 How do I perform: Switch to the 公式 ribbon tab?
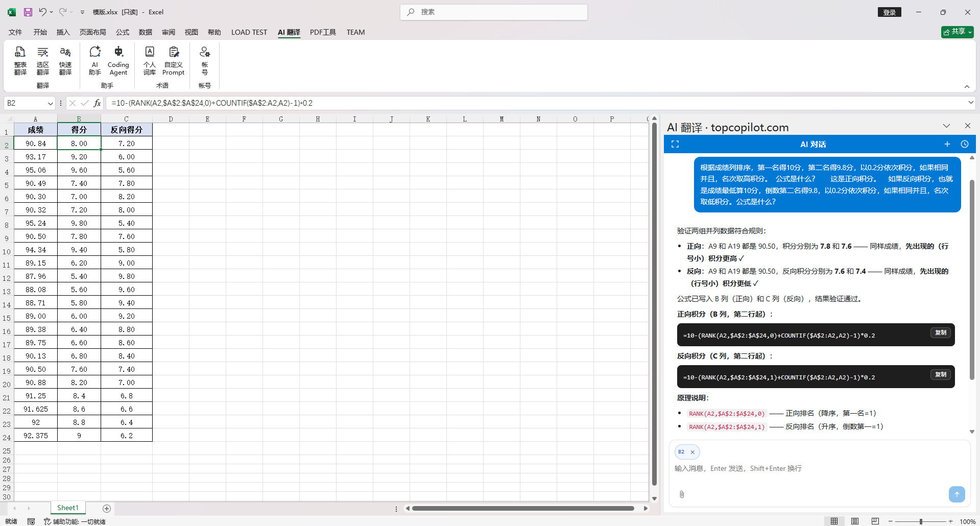coord(123,32)
